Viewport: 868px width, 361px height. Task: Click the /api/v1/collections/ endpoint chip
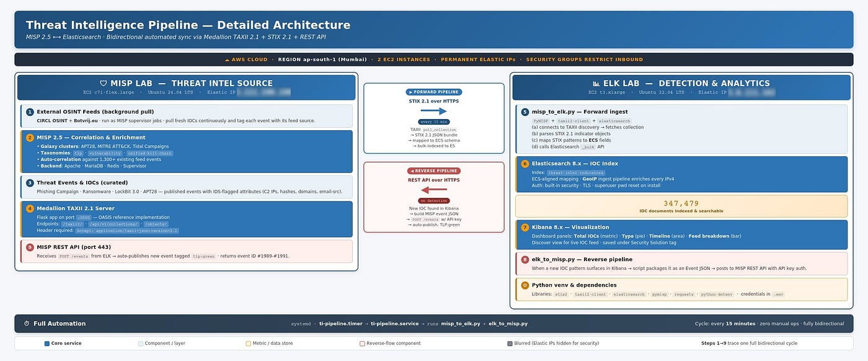click(114, 224)
